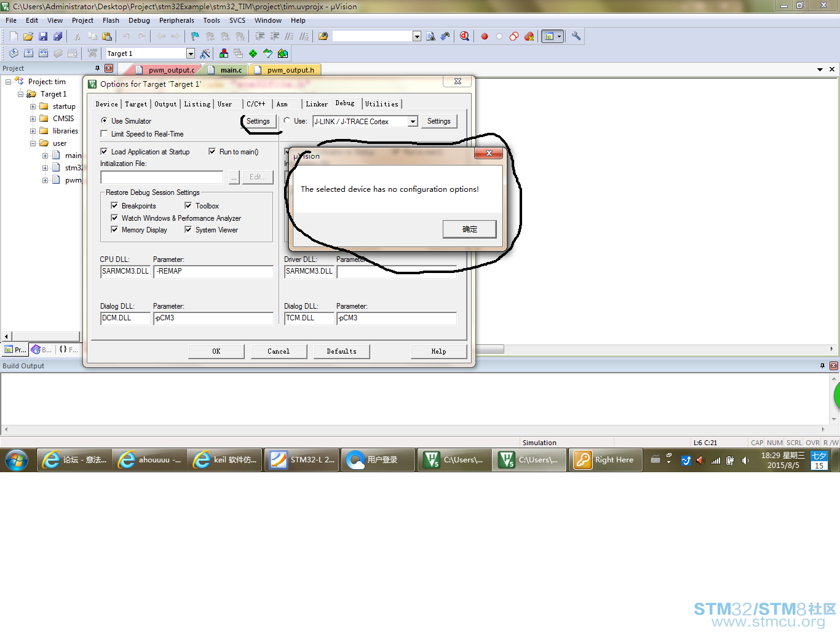Viewport: 840px width, 637px height.
Task: Insert a breakpoint using the red dot icon
Action: point(485,36)
